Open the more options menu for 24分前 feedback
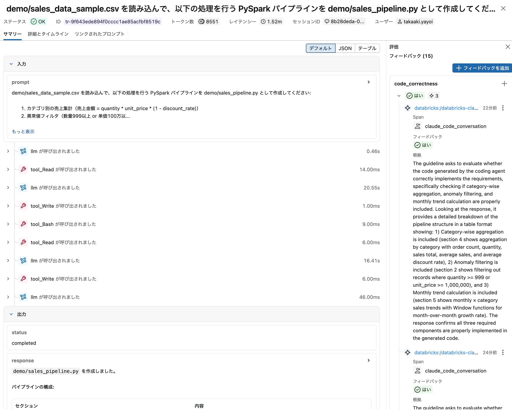Image resolution: width=512 pixels, height=420 pixels. point(503,352)
